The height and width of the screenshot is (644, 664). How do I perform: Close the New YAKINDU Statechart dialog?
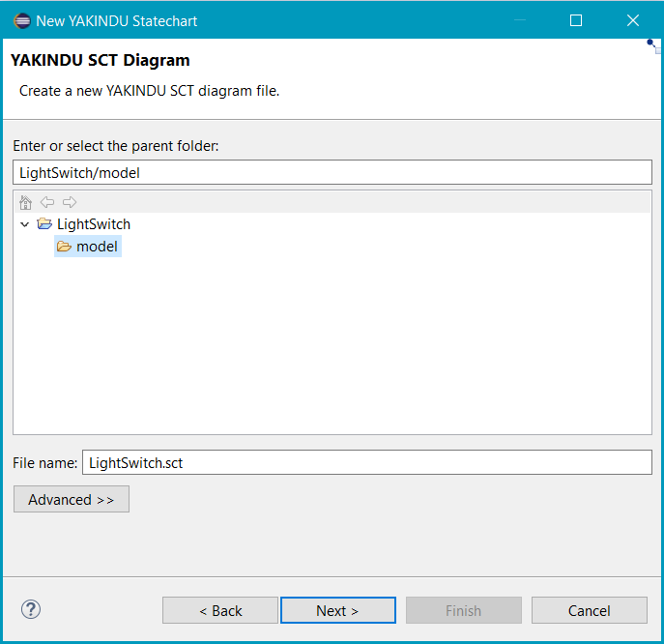[633, 20]
